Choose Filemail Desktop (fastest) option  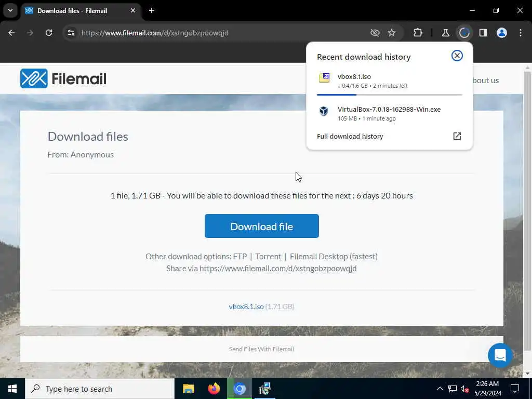(334, 257)
